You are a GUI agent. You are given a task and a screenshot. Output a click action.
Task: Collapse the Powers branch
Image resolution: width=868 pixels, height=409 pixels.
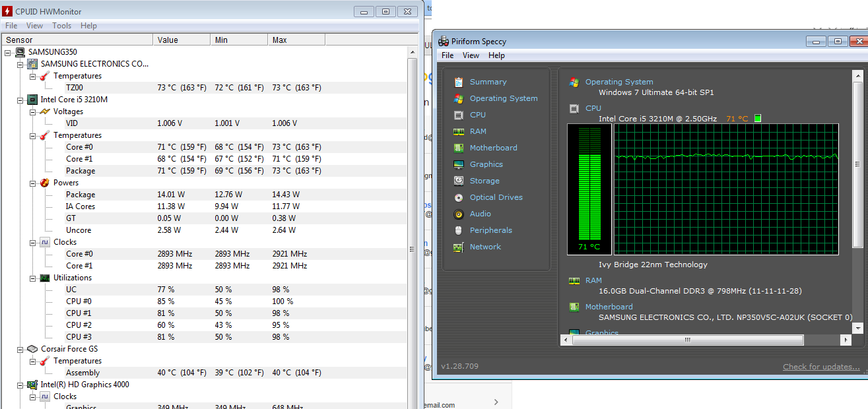point(33,183)
